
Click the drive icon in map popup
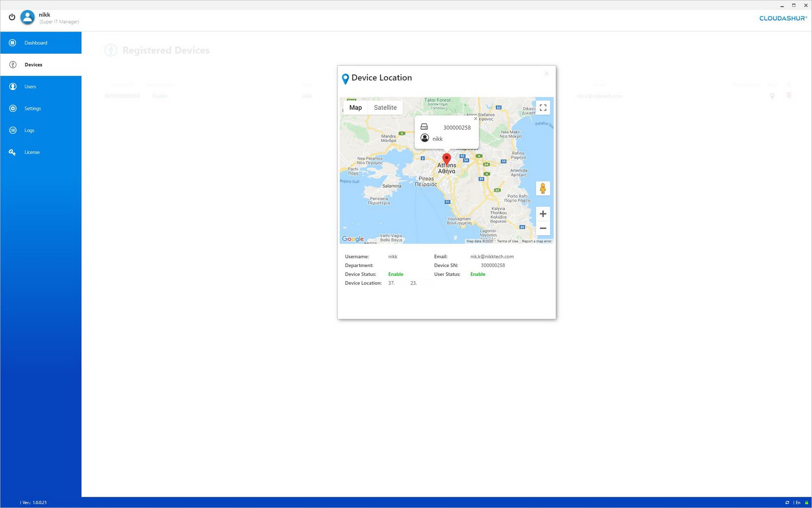(x=424, y=127)
